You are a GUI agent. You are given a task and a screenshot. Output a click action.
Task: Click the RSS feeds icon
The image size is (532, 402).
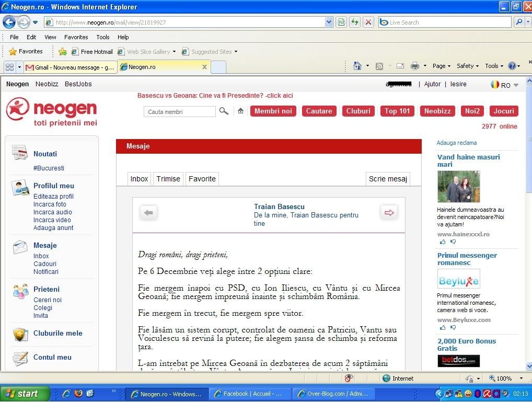[379, 66]
